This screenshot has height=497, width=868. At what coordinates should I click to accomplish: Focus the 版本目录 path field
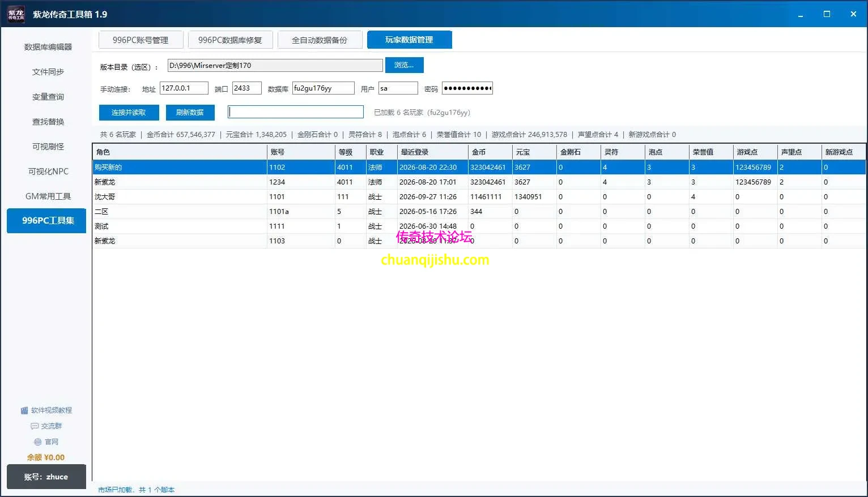pos(275,66)
